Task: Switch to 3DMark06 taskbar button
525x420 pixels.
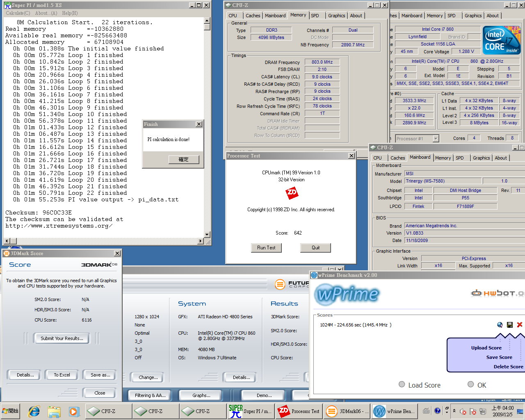Action: coord(347,411)
